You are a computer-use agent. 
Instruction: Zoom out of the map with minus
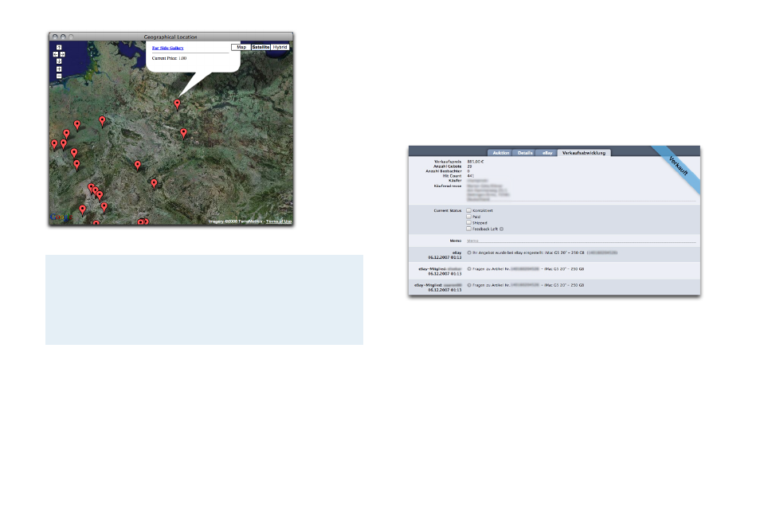click(x=59, y=76)
